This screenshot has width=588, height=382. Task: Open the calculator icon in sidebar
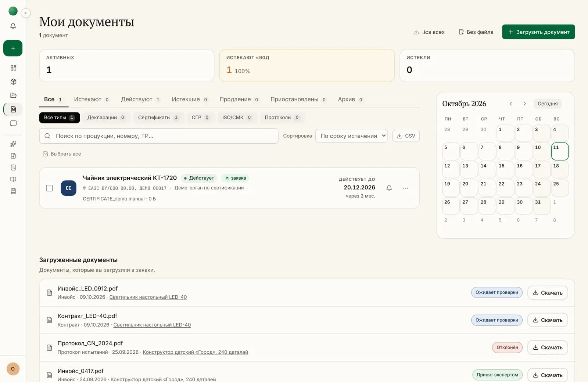tap(13, 167)
